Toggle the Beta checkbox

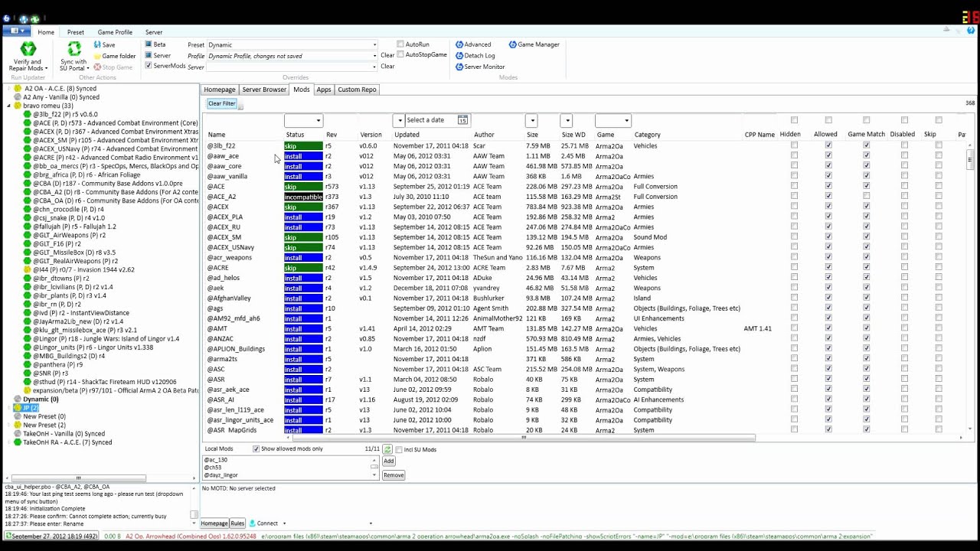(149, 44)
